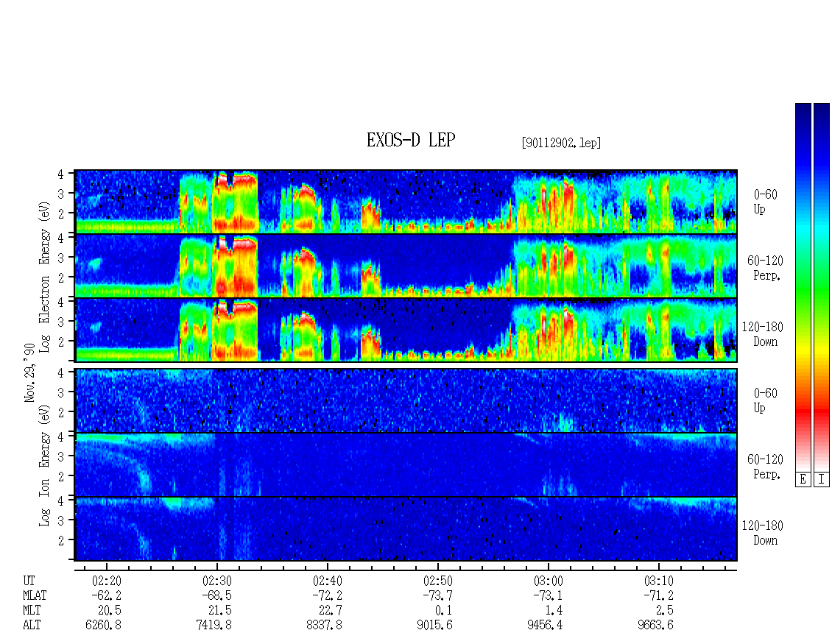The width and height of the screenshot is (832, 644).
Task: Click the MLT value 0.1
Action: coord(443,611)
